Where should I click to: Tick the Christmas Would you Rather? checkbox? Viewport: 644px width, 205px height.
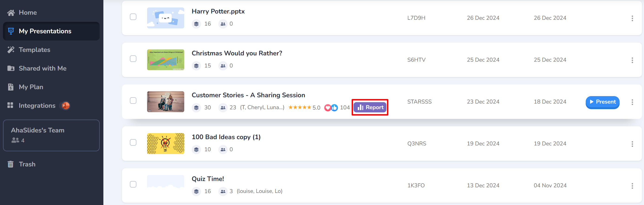tap(133, 59)
